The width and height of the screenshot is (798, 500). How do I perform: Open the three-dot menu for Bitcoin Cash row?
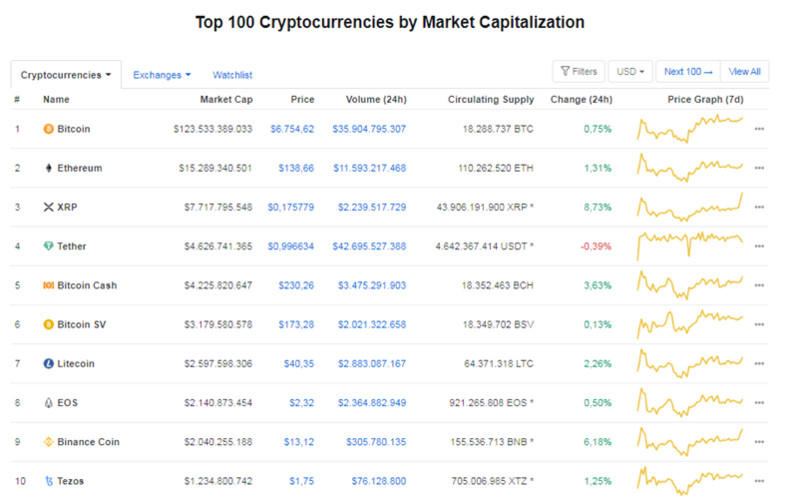tap(759, 285)
